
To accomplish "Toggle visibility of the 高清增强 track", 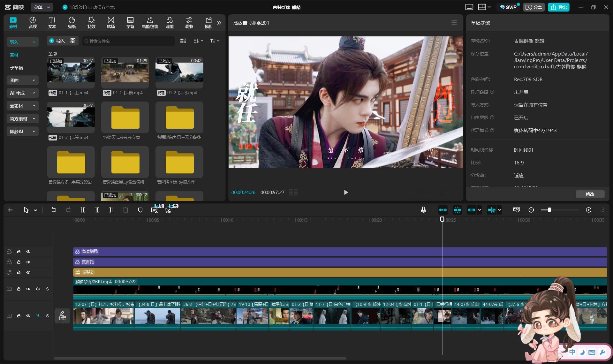I will click(28, 252).
